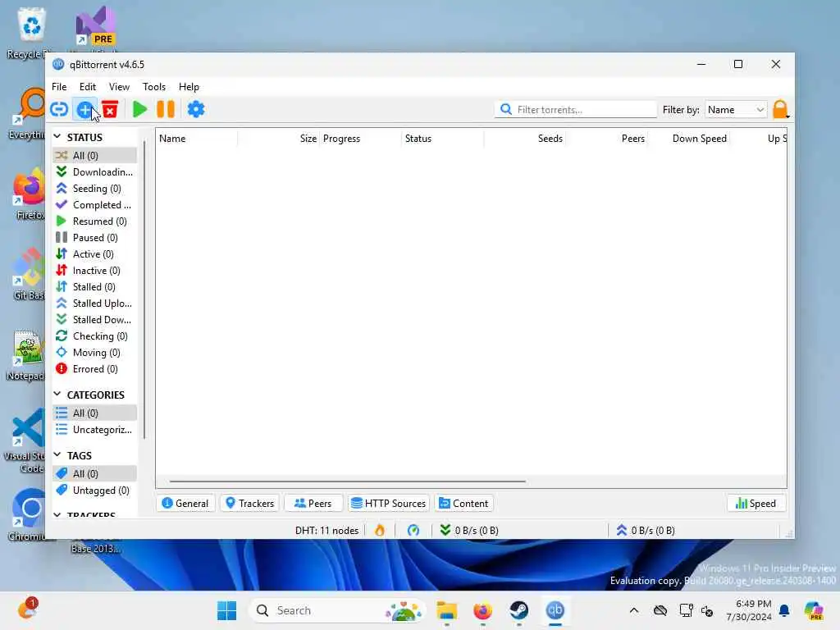This screenshot has height=630, width=840.
Task: Select Checking (0) status filter
Action: [x=95, y=336]
